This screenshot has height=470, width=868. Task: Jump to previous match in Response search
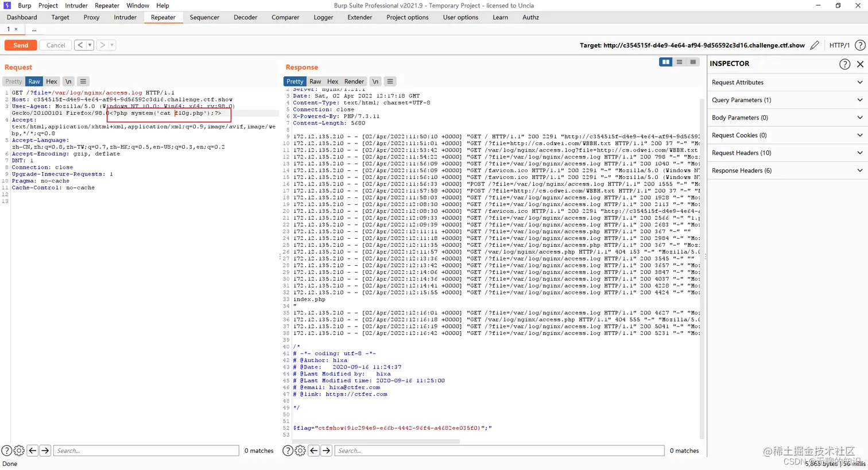pyautogui.click(x=314, y=451)
